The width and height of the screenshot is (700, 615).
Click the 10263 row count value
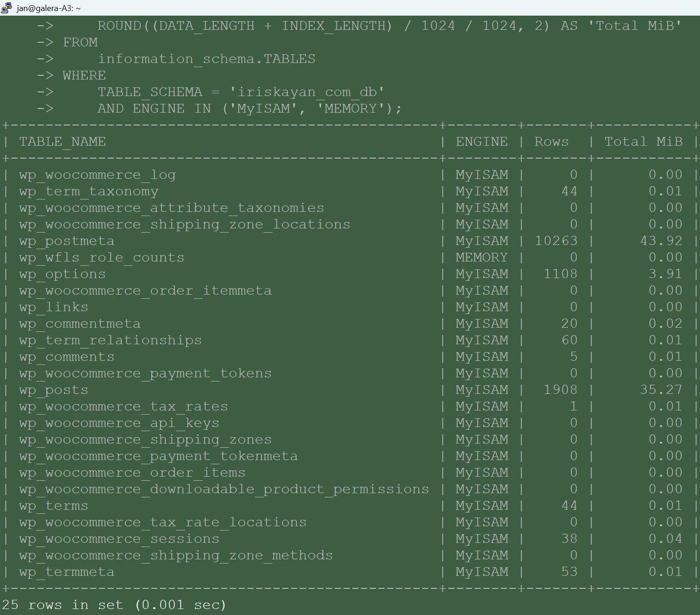pos(556,241)
